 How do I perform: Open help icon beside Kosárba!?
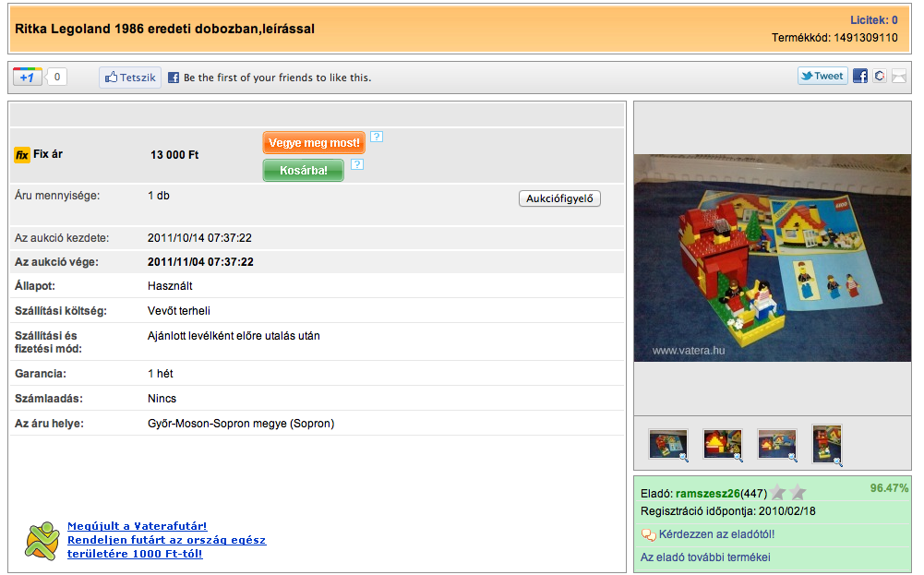click(x=356, y=164)
